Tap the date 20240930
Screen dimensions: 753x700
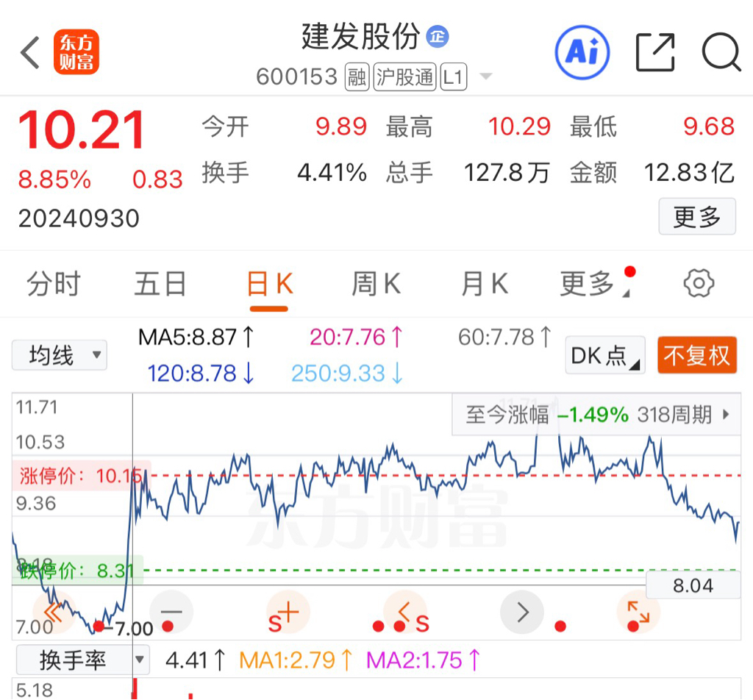[79, 218]
